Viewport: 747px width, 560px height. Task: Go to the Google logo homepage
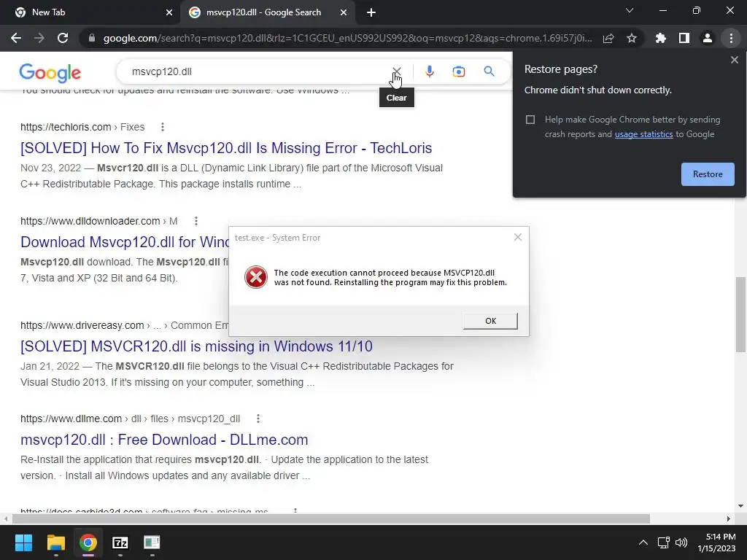coord(50,72)
